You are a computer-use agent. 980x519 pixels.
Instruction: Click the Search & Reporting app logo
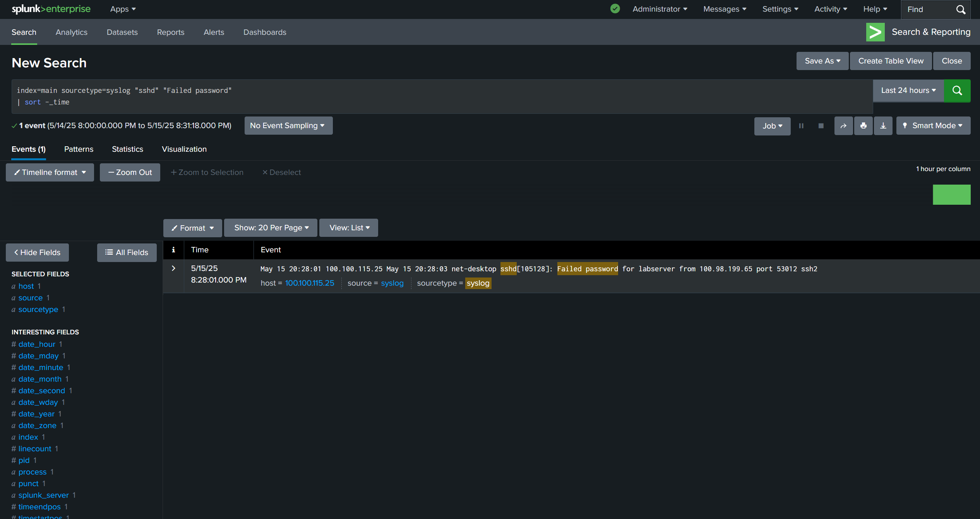pyautogui.click(x=875, y=32)
